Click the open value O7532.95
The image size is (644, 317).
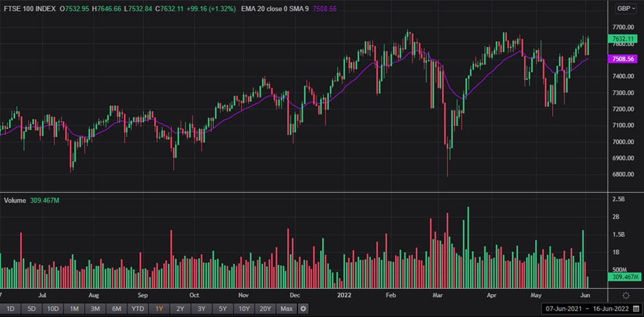pos(75,9)
